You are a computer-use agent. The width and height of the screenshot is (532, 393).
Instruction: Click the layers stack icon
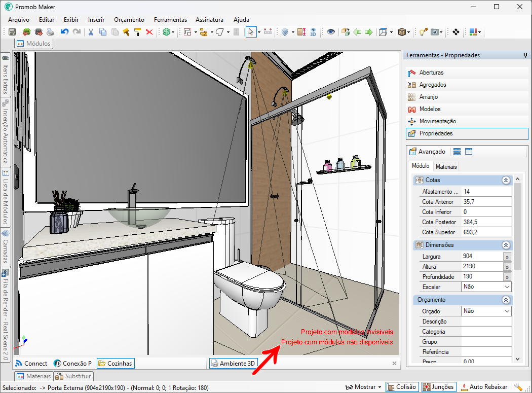tap(285, 32)
